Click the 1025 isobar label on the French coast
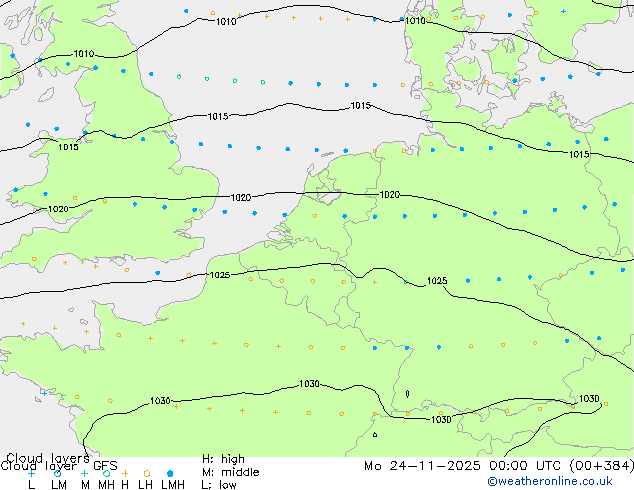This screenshot has width=634, height=490. [220, 275]
